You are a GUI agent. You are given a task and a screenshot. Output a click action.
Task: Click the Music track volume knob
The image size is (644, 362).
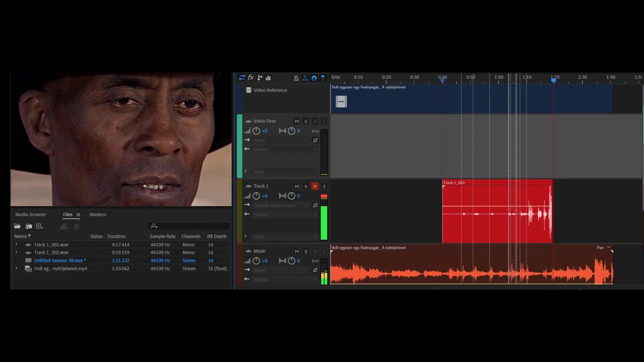(x=256, y=260)
